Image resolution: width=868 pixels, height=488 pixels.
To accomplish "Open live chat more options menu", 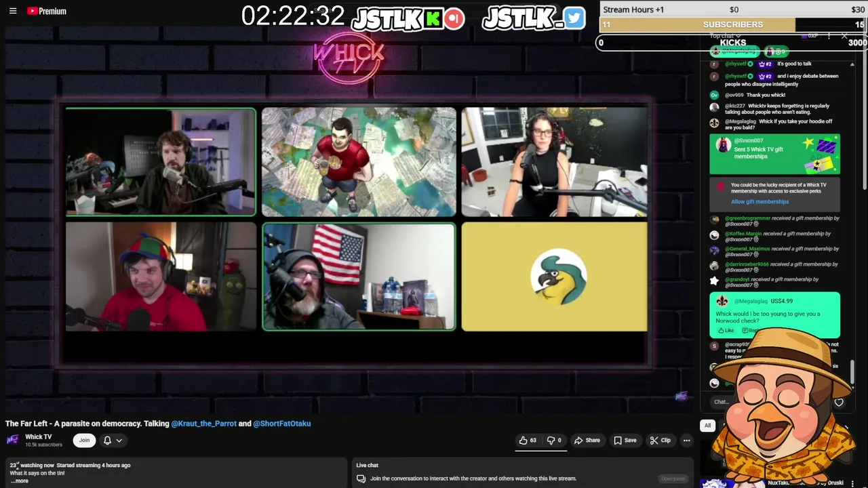I will tap(829, 35).
